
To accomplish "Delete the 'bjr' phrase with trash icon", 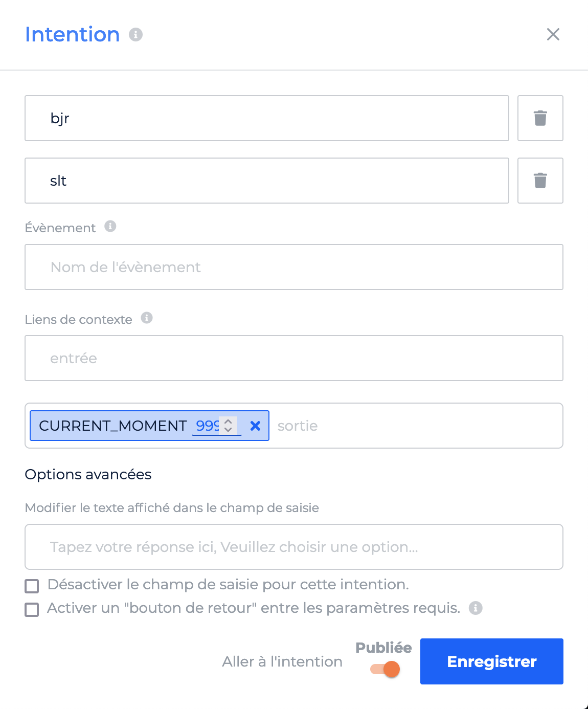I will click(540, 118).
